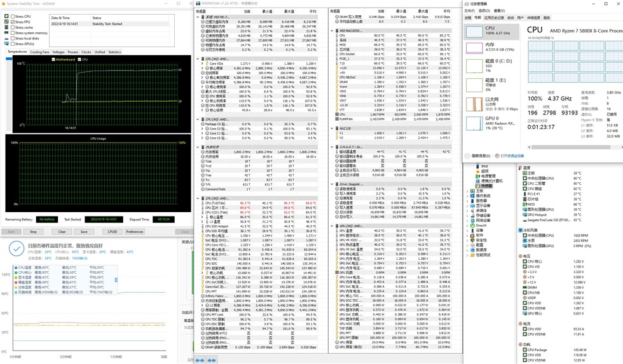The image size is (623, 364).
Task: Enable the Stress system memory checkbox
Action: 13,33
